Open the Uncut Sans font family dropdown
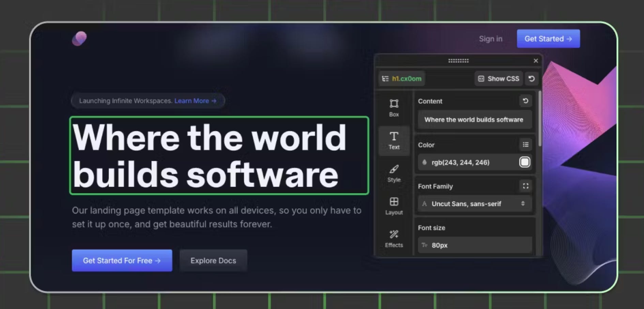 click(x=475, y=204)
